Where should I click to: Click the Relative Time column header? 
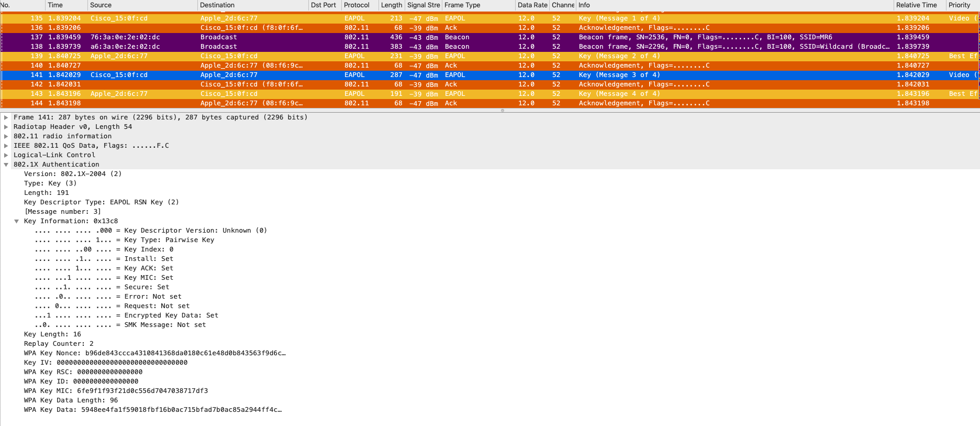pos(916,5)
